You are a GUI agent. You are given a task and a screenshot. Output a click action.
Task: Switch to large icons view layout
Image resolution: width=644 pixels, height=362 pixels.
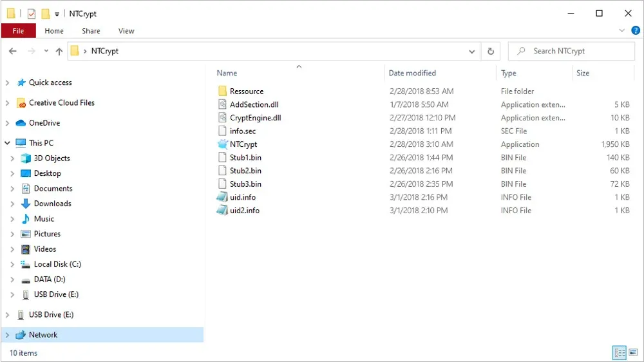pyautogui.click(x=633, y=352)
